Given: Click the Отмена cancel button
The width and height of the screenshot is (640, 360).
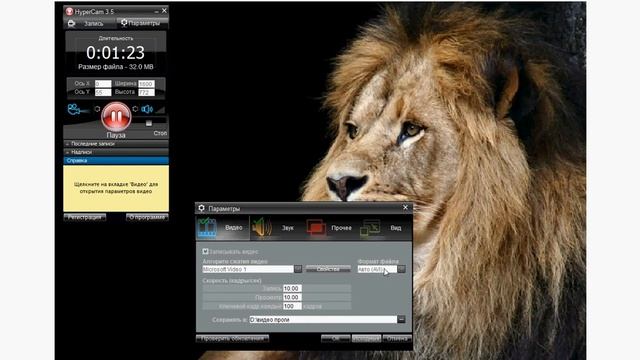Looking at the screenshot, I should (397, 339).
